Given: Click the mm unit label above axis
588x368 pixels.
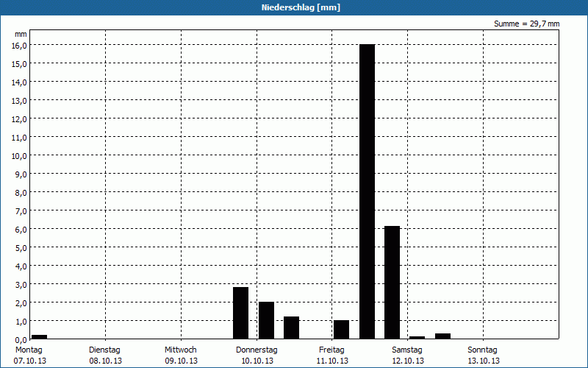Looking at the screenshot, I should point(21,34).
